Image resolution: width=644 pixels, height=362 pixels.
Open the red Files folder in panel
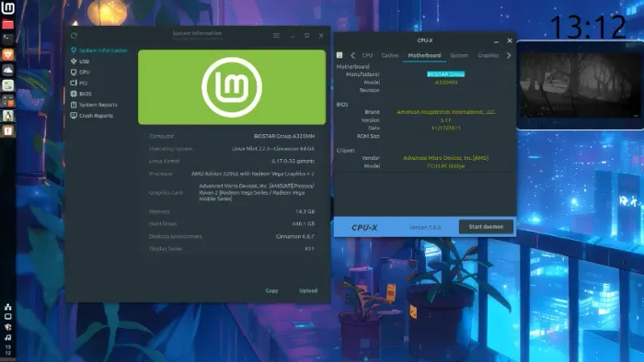7,24
